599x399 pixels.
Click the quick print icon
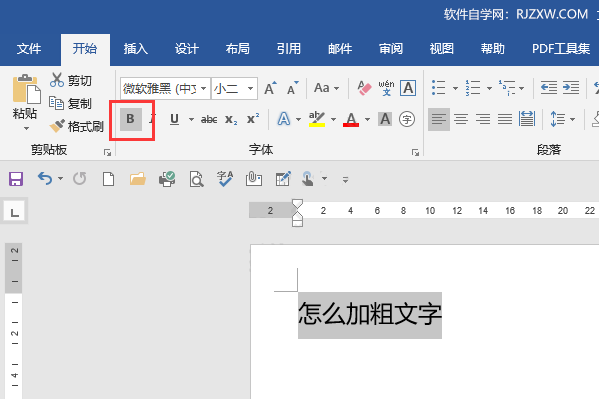[x=167, y=178]
